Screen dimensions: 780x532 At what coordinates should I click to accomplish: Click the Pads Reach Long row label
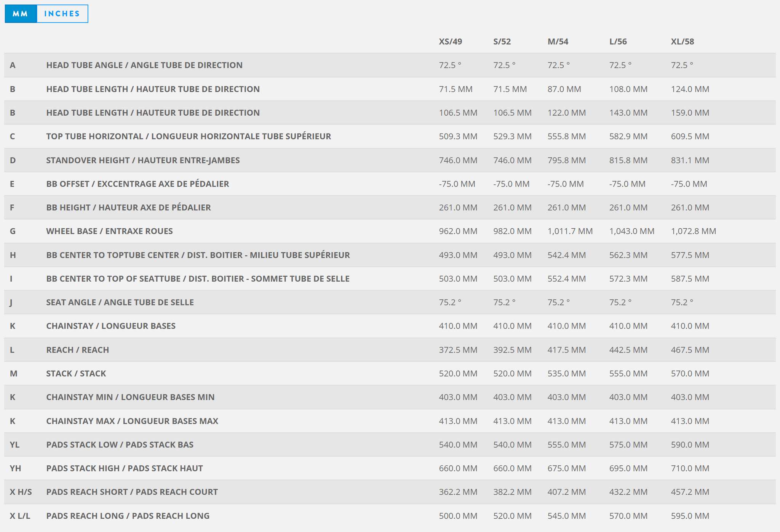coord(128,516)
